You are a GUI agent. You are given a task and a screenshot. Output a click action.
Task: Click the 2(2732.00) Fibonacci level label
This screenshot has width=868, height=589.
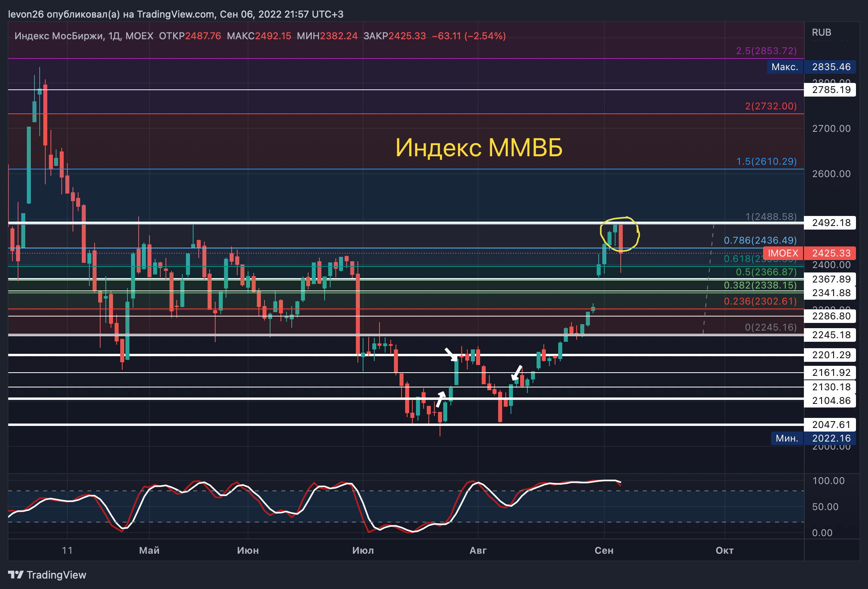tap(771, 106)
